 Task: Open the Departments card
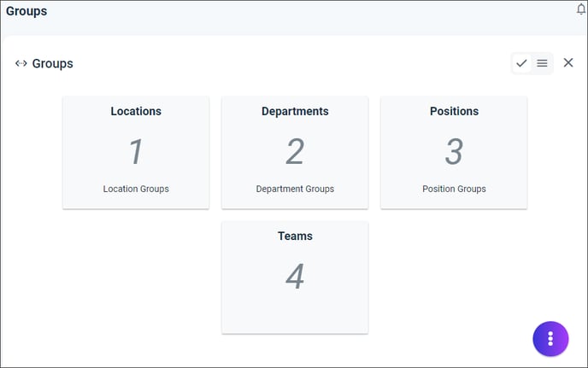point(295,152)
